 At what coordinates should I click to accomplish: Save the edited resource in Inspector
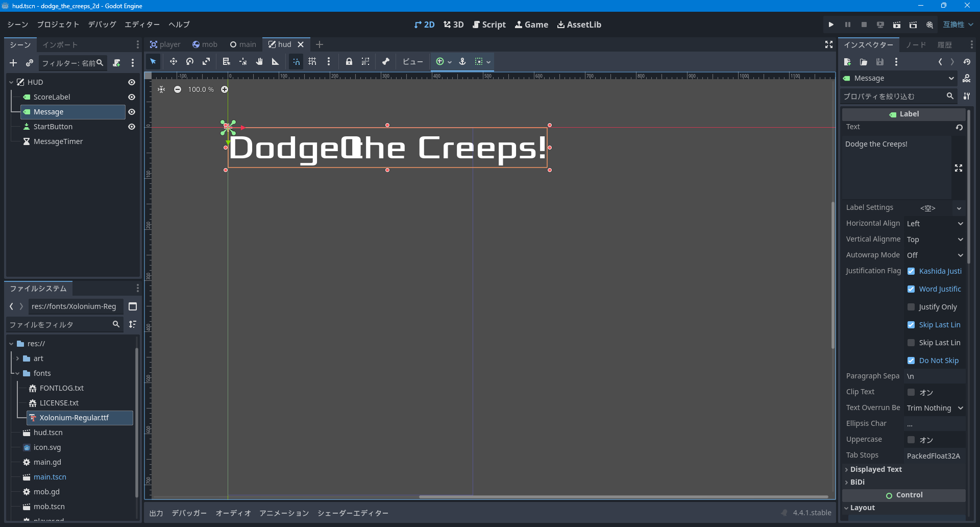[880, 62]
